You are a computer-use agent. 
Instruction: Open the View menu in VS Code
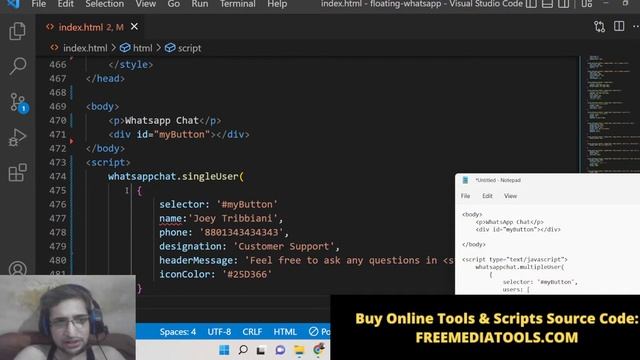[x=146, y=4]
